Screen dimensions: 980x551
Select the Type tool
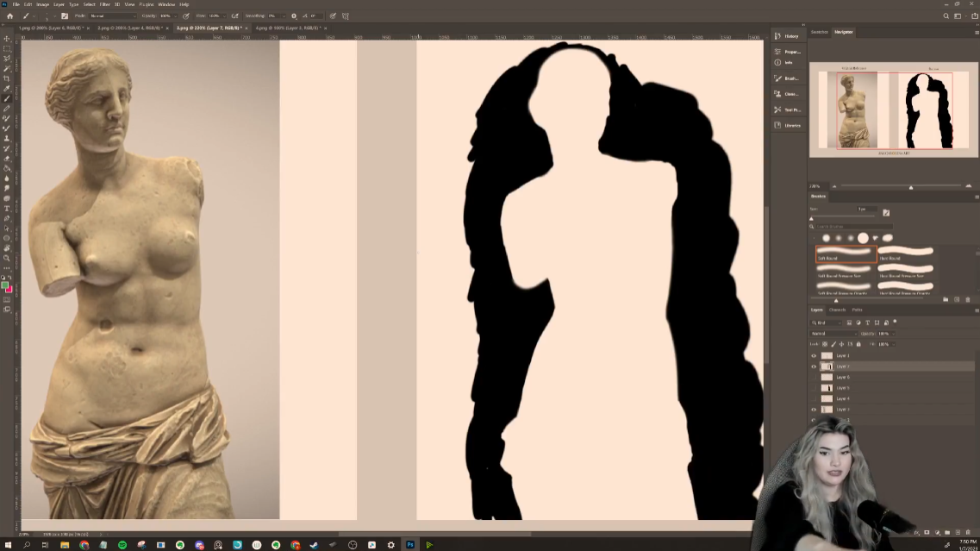(7, 209)
